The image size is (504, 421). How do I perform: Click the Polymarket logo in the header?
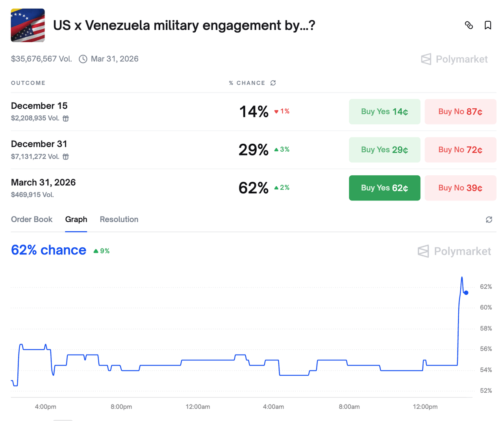tap(454, 59)
